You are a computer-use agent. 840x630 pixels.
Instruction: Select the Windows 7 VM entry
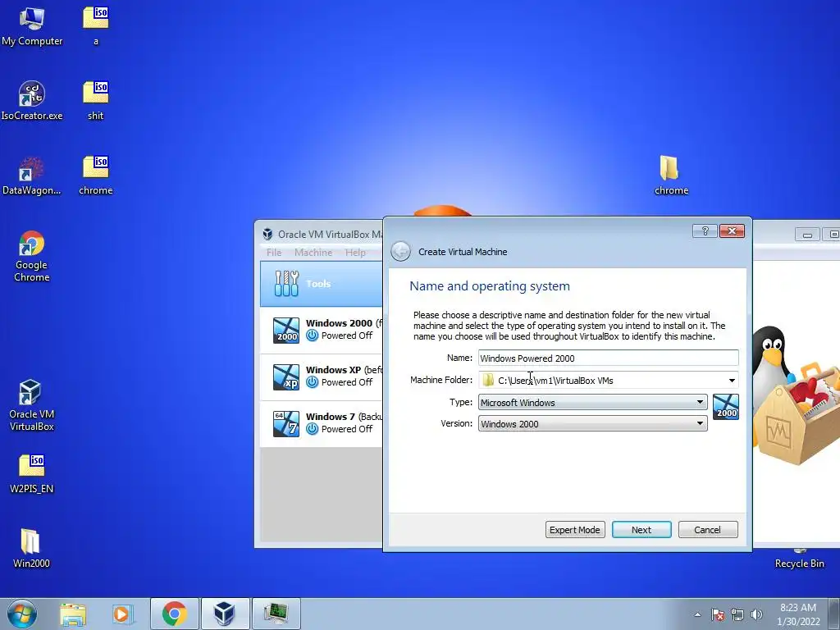pyautogui.click(x=322, y=422)
